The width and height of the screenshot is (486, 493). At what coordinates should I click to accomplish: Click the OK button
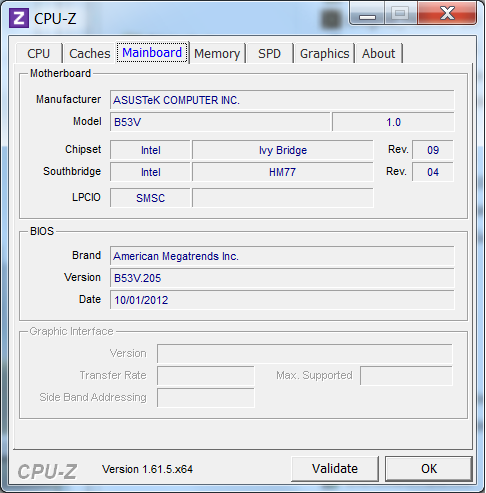tap(429, 469)
